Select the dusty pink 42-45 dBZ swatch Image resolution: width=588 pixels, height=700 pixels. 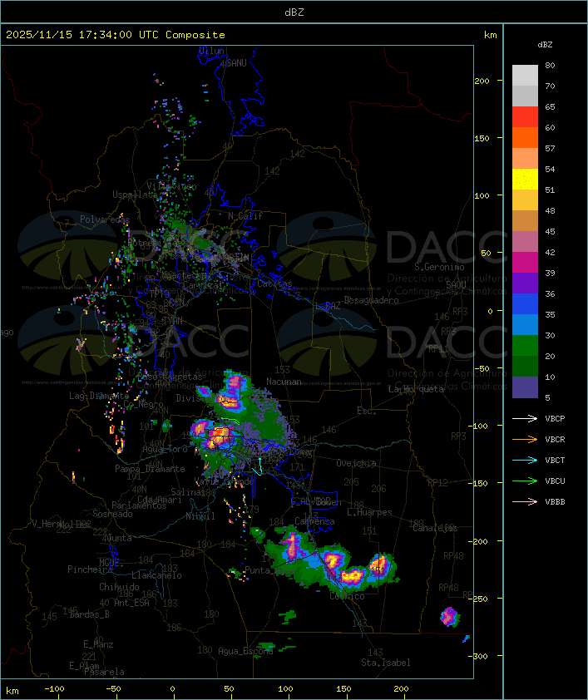(x=525, y=242)
